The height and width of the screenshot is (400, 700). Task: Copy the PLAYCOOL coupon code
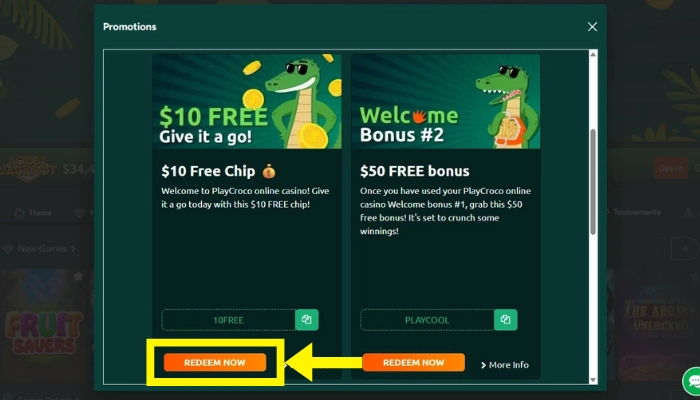[x=505, y=320]
